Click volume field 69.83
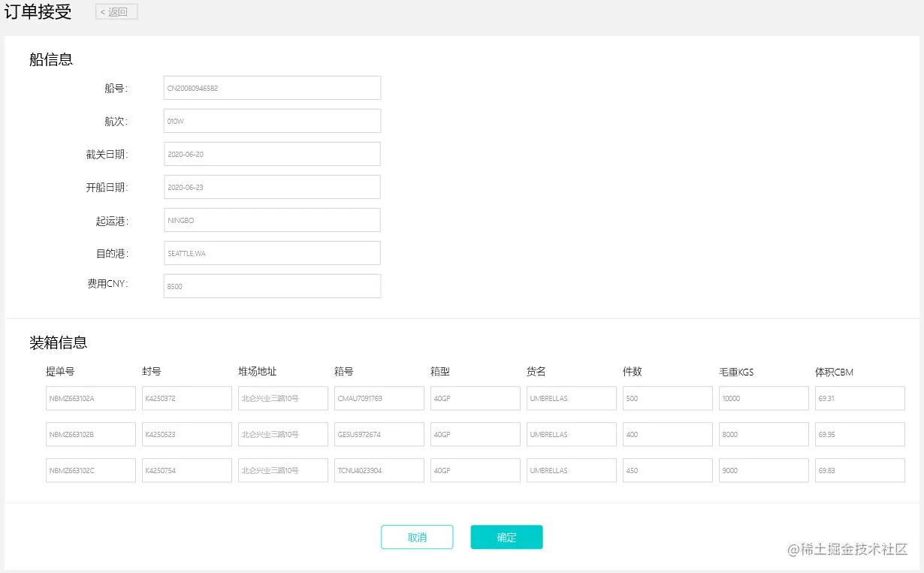 click(x=860, y=470)
